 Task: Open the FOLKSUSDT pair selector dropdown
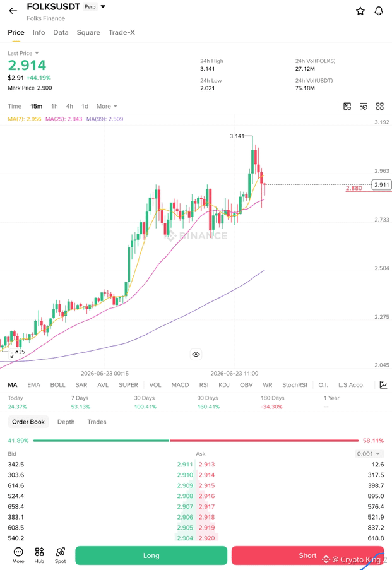pos(103,6)
